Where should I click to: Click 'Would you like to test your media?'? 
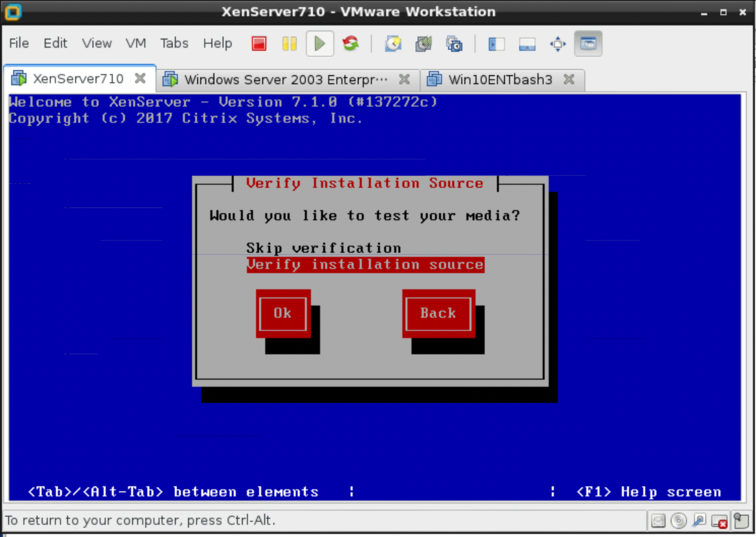365,215
